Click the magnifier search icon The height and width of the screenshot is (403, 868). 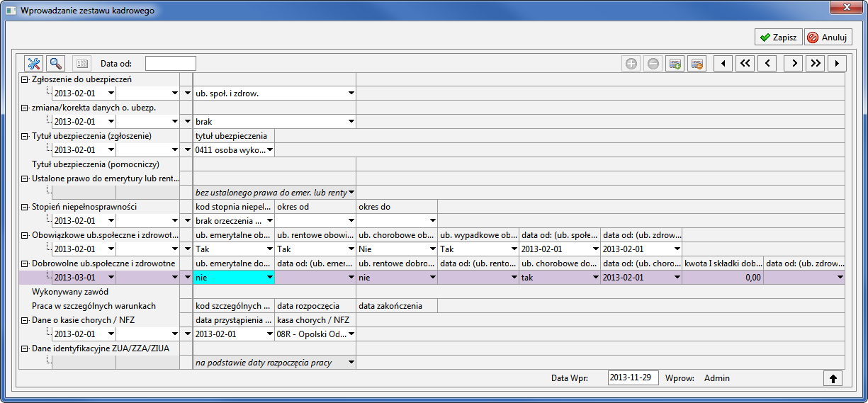click(x=55, y=64)
